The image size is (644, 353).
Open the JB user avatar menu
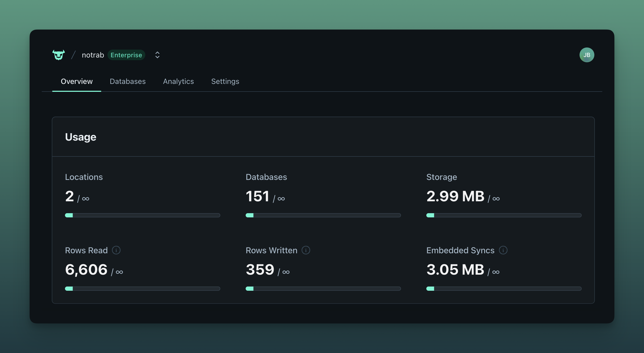point(587,55)
